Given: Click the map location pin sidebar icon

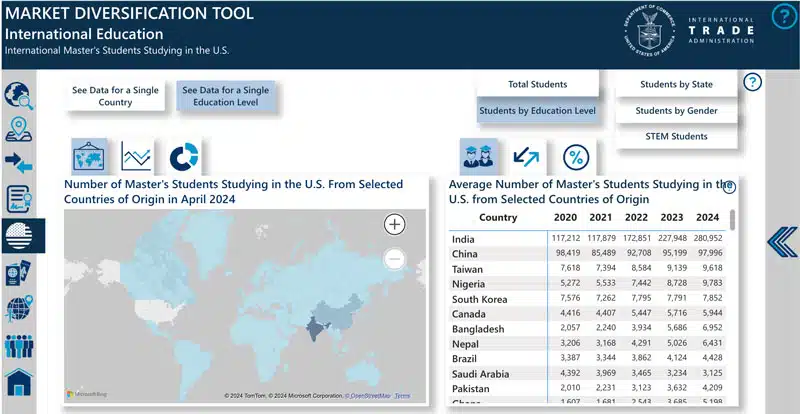Looking at the screenshot, I should [x=19, y=129].
